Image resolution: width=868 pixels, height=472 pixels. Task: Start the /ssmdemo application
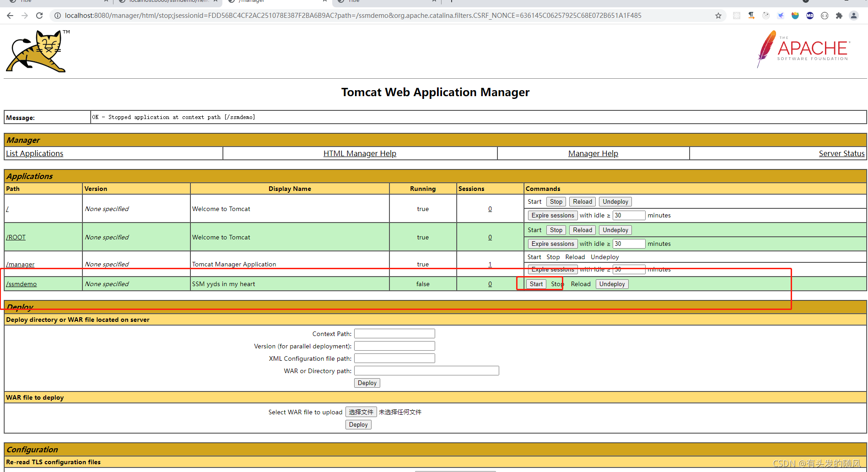point(536,284)
